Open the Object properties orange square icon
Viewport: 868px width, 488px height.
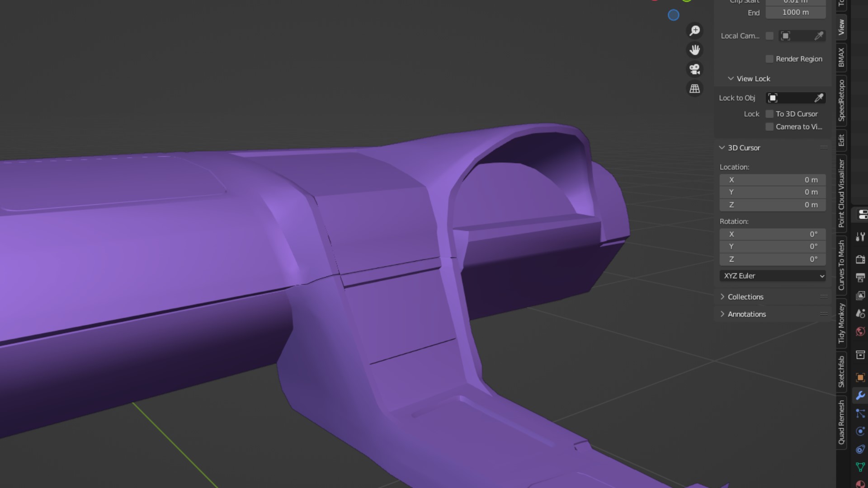coord(860,377)
